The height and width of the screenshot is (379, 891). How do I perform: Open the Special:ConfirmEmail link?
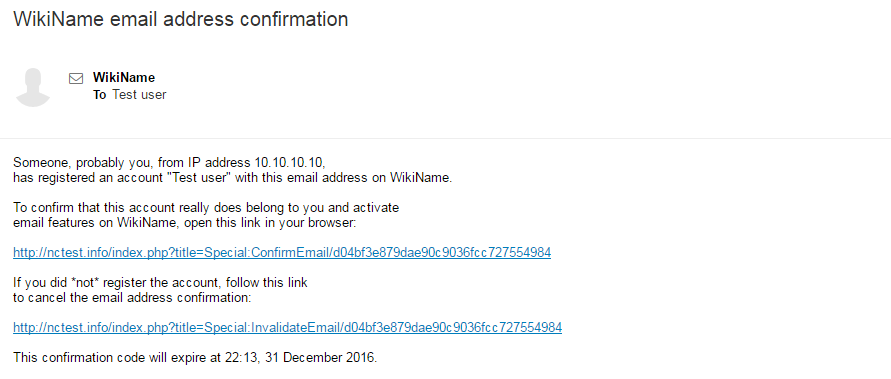point(282,253)
